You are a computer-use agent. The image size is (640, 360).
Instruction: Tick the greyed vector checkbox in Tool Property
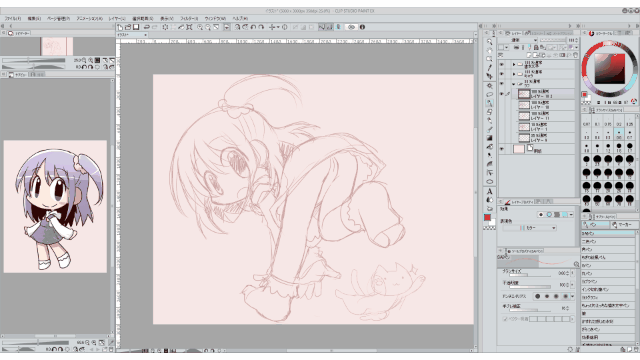505,319
